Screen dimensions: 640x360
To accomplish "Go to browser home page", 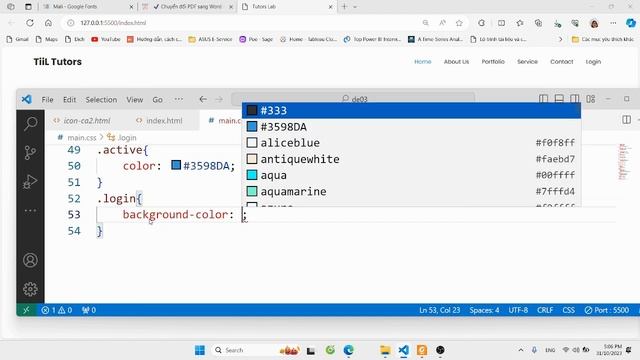I will pos(48,23).
